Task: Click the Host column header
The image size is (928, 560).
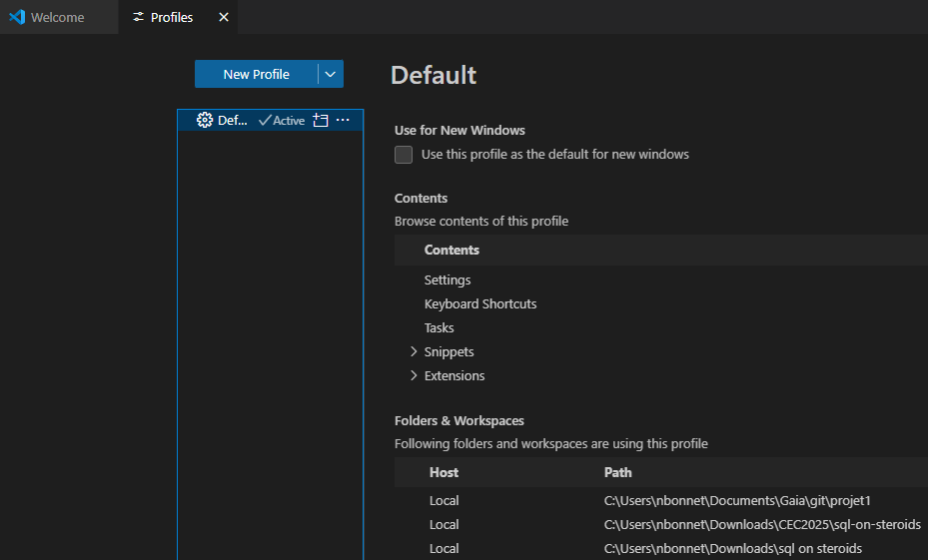Action: pyautogui.click(x=444, y=472)
